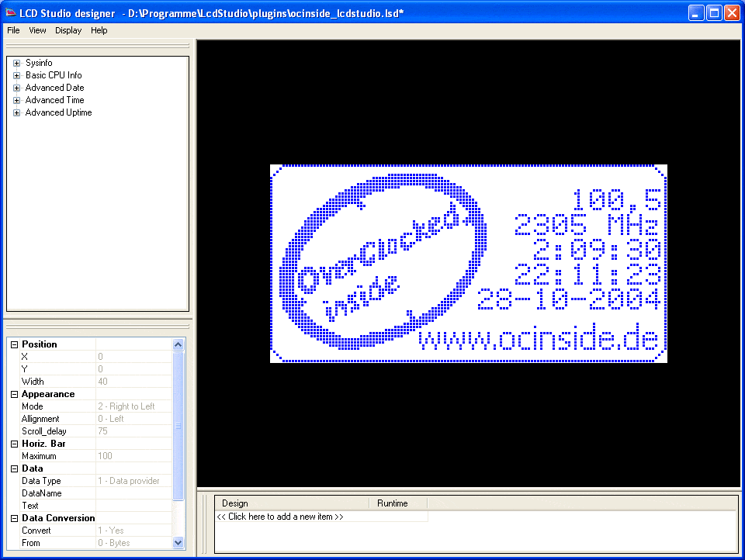Click the www.ocinside.de text on LCD
This screenshot has height=560, width=745.
click(539, 337)
